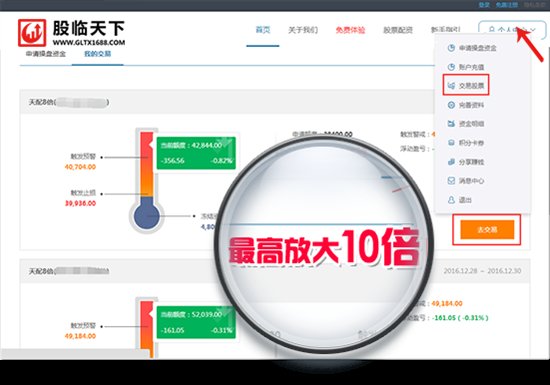
Task: Click the 积分卡券 card icon
Action: pyautogui.click(x=451, y=143)
